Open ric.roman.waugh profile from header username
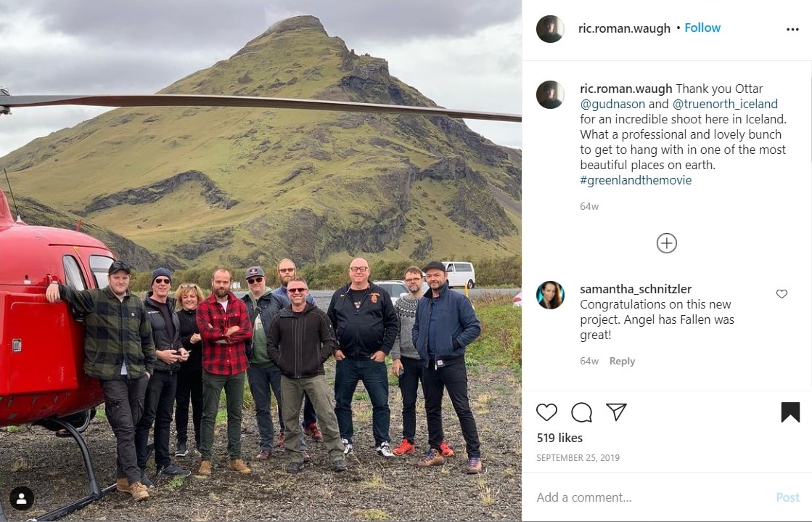The height and width of the screenshot is (522, 812). 624,28
